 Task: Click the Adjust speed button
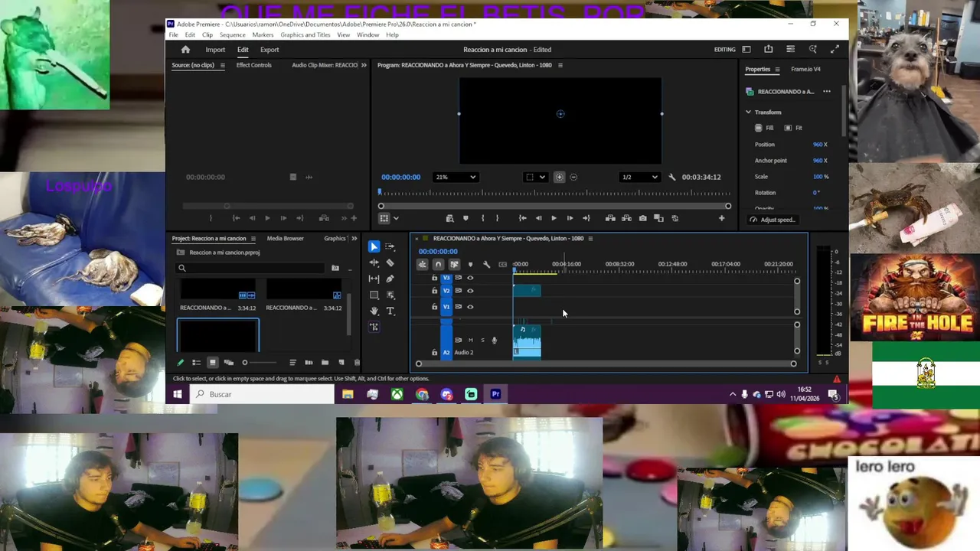click(x=773, y=220)
